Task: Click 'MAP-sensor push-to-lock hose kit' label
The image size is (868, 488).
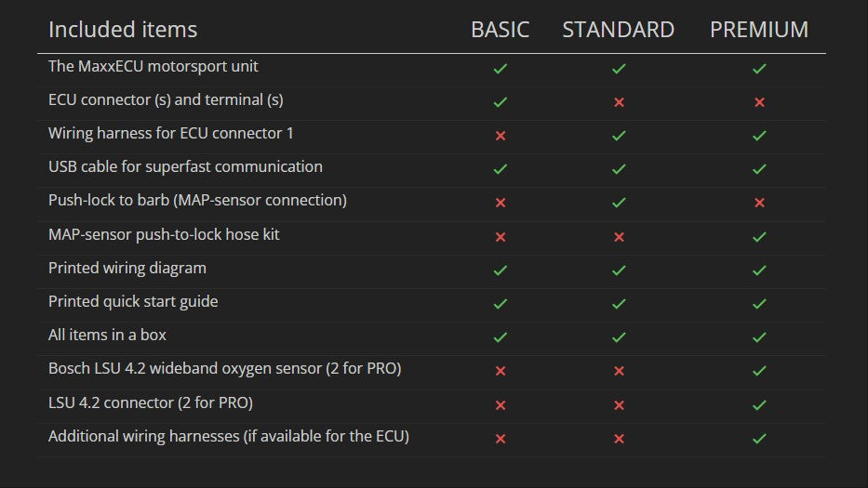Action: [x=164, y=234]
